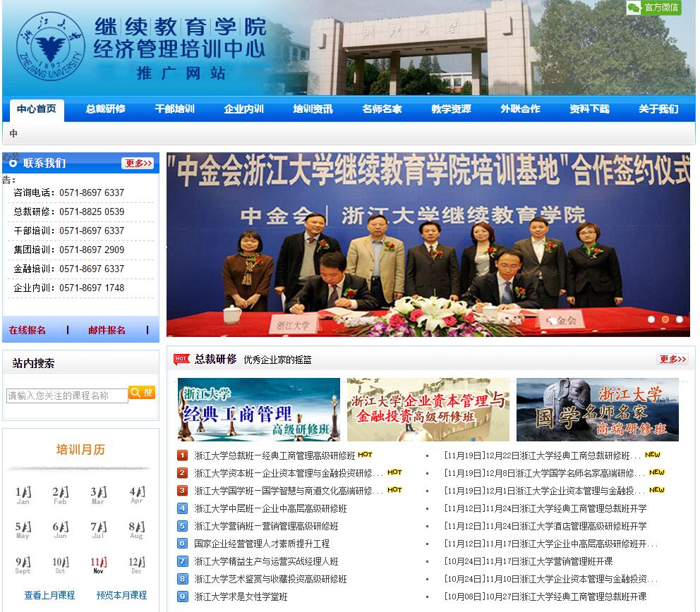
Task: Show the first banner slide dot
Action: [651, 319]
